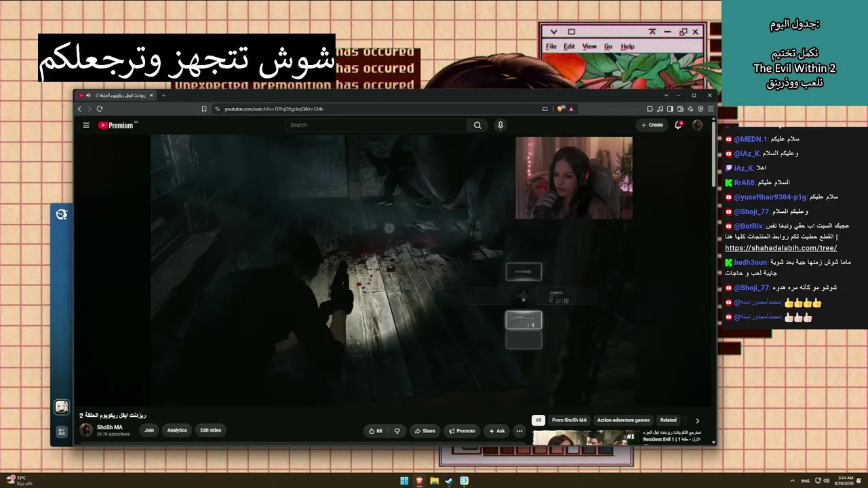This screenshot has height=488, width=868.
Task: Click the browser address bar URL
Action: tap(274, 108)
